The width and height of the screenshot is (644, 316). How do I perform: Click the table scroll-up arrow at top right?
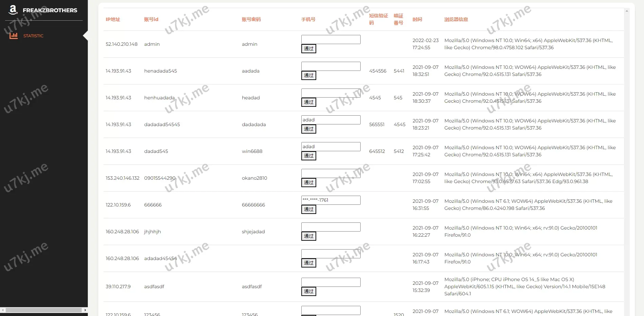(x=627, y=11)
